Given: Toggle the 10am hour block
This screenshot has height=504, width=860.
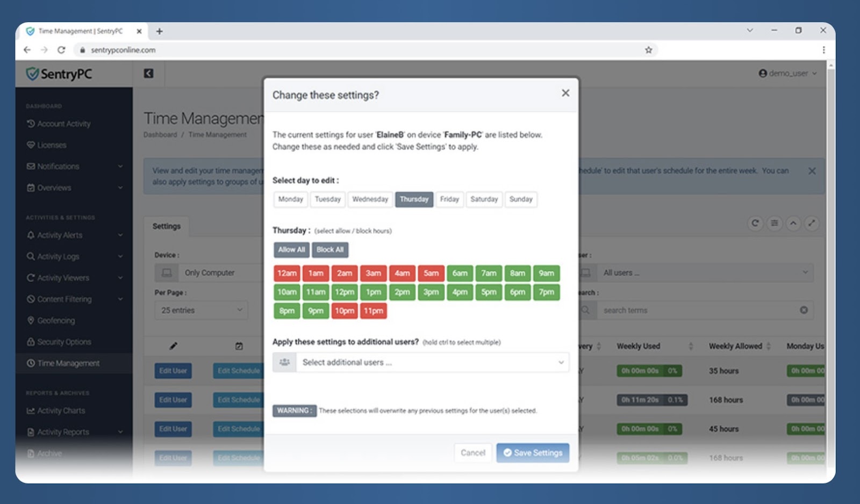Looking at the screenshot, I should (x=287, y=292).
